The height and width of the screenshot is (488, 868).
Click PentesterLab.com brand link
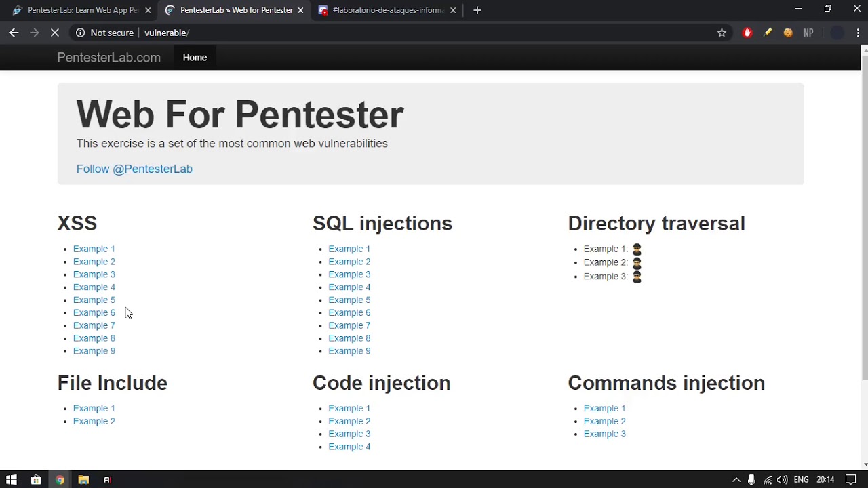pyautogui.click(x=108, y=58)
